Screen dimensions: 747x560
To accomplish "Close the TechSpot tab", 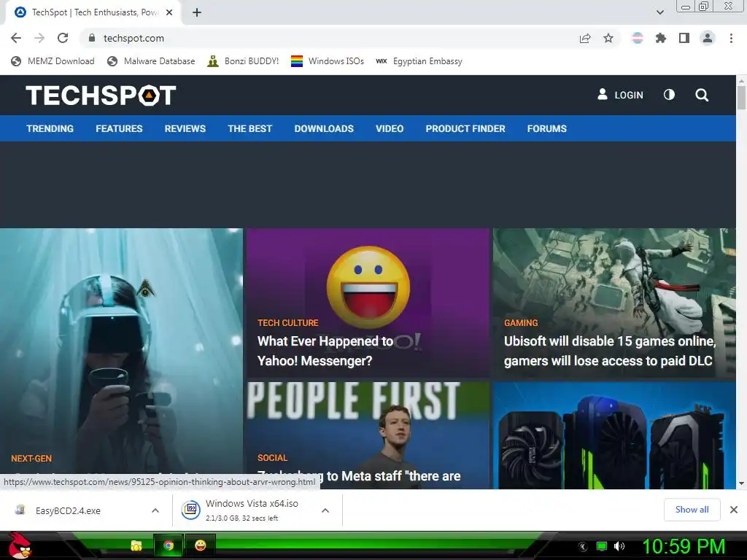I will point(169,13).
